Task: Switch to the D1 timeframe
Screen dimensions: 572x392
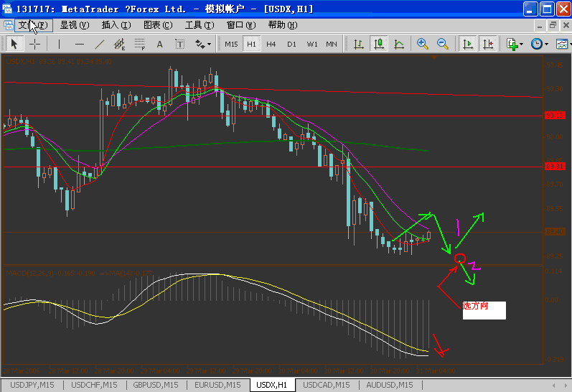Action: point(291,45)
